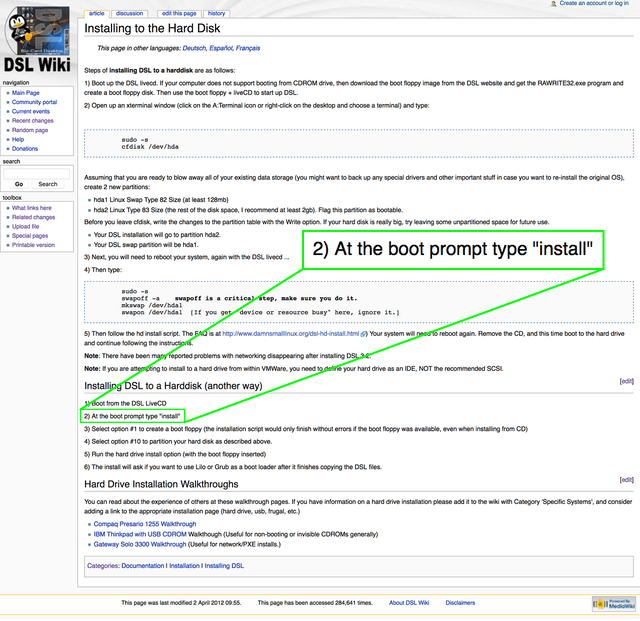Click the MediaWiki powered-by badge
The image size is (640, 621).
(x=613, y=603)
